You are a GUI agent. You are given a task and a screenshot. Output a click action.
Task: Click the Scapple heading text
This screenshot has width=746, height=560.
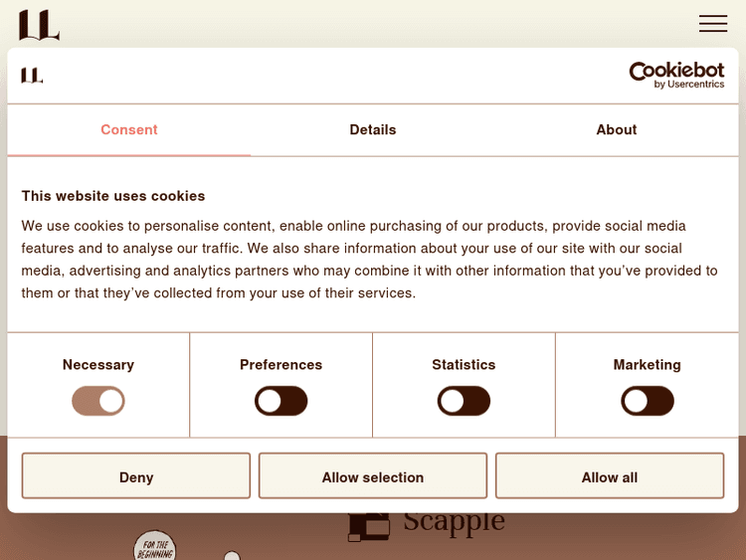454,522
